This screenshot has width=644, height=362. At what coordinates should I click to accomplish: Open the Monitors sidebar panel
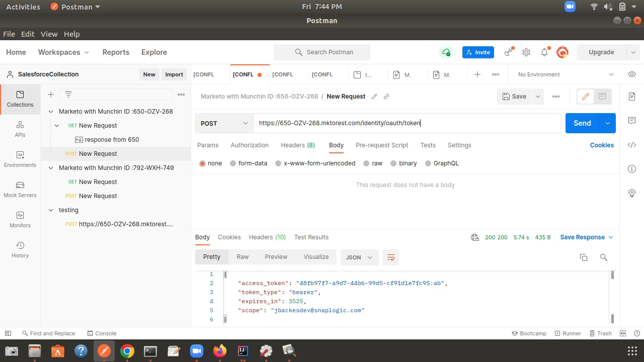pos(20,220)
